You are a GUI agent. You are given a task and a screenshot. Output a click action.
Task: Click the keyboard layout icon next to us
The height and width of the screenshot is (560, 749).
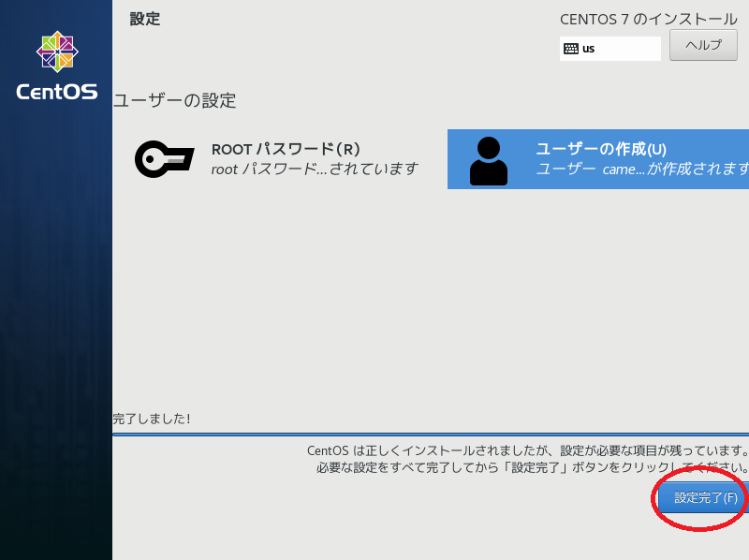pyautogui.click(x=571, y=49)
